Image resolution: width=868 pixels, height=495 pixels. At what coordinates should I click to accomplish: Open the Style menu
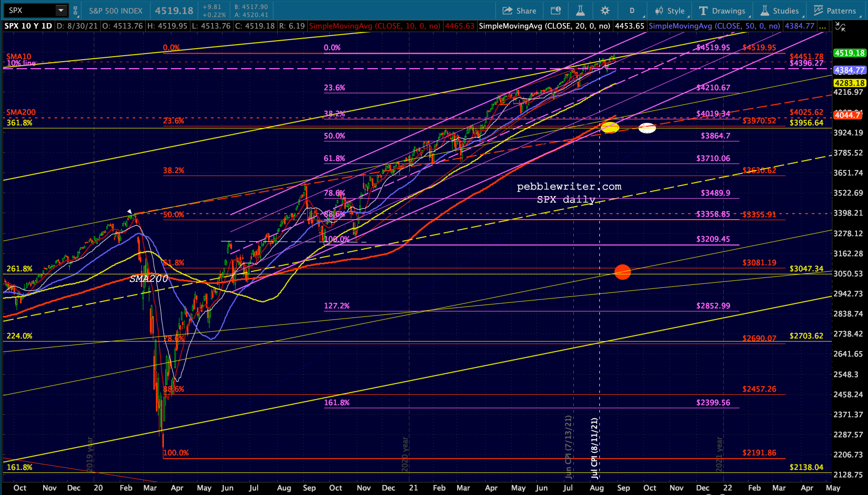(670, 11)
